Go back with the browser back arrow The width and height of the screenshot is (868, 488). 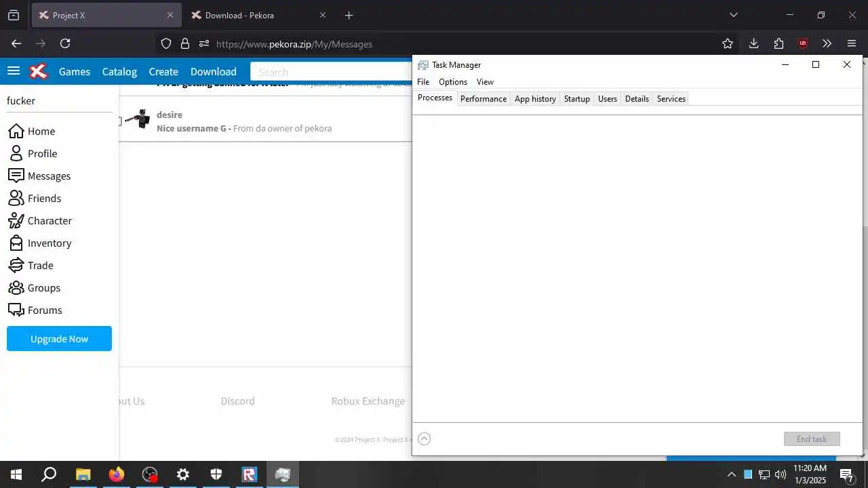[x=16, y=43]
